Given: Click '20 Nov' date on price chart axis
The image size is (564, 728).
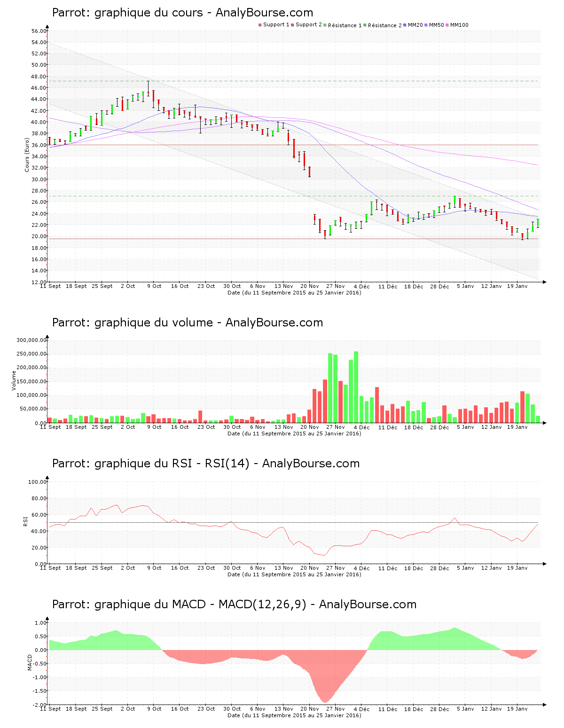Looking at the screenshot, I should 310,286.
